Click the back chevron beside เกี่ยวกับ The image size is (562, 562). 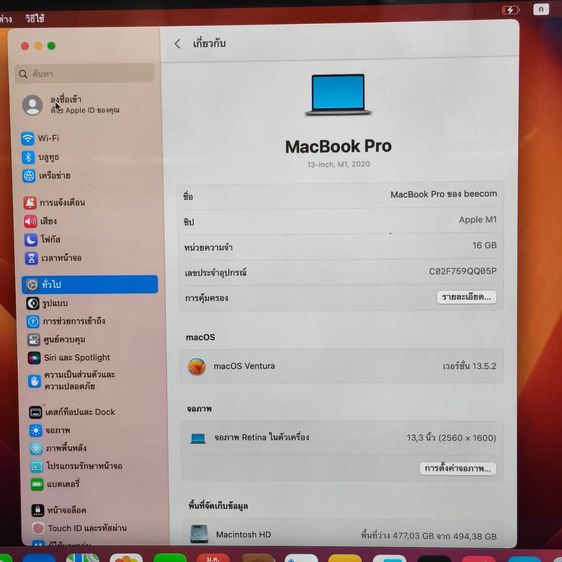tap(177, 44)
